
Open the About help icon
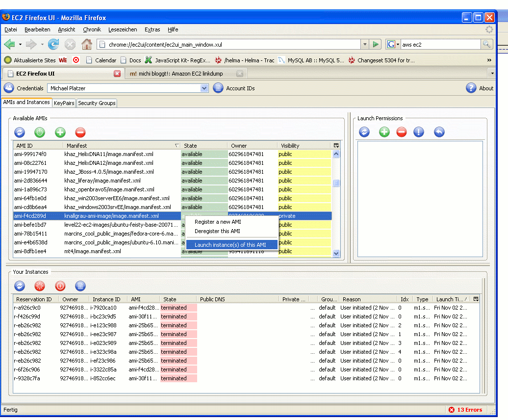(471, 88)
